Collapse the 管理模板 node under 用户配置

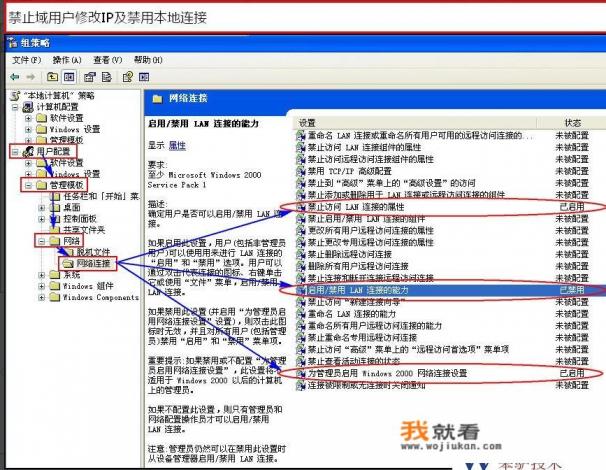[x=28, y=186]
